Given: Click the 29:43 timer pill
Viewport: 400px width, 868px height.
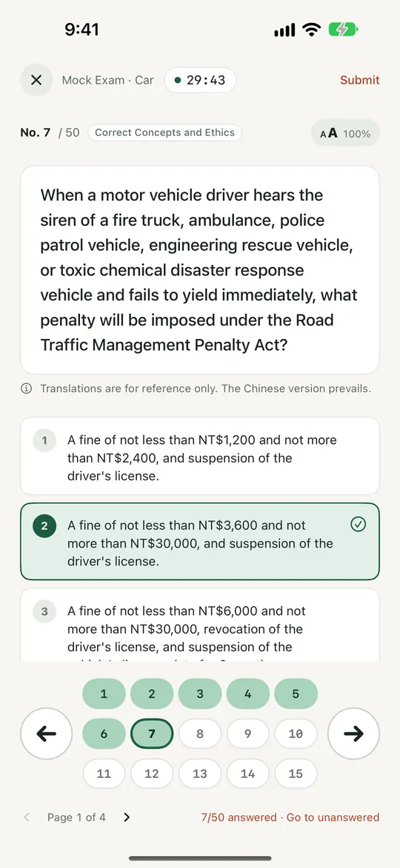Looking at the screenshot, I should point(200,80).
